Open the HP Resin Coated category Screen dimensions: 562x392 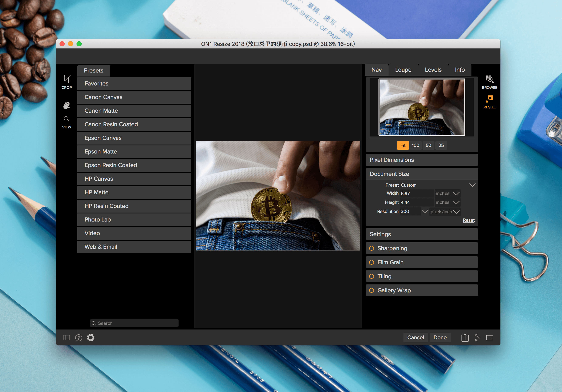(134, 206)
